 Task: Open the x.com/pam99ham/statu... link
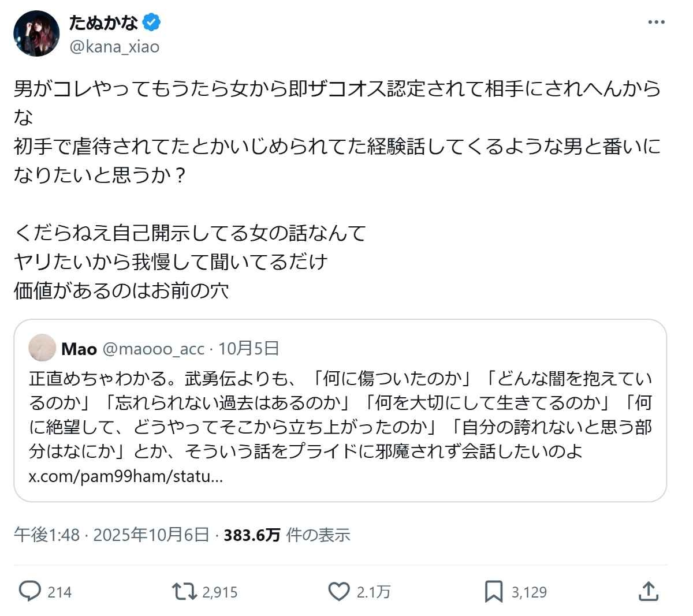point(126,477)
